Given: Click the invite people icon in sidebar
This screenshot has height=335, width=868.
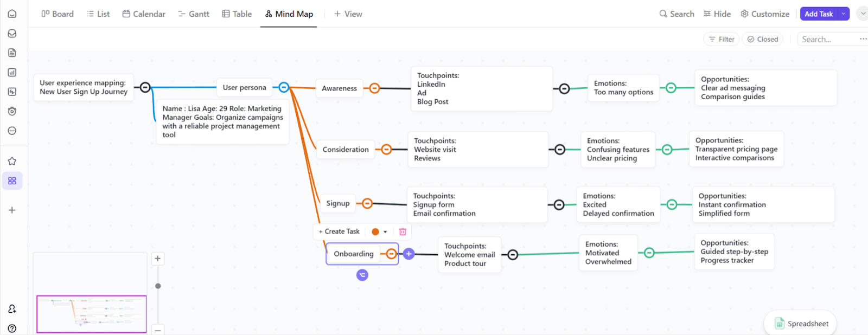Looking at the screenshot, I should pyautogui.click(x=12, y=309).
